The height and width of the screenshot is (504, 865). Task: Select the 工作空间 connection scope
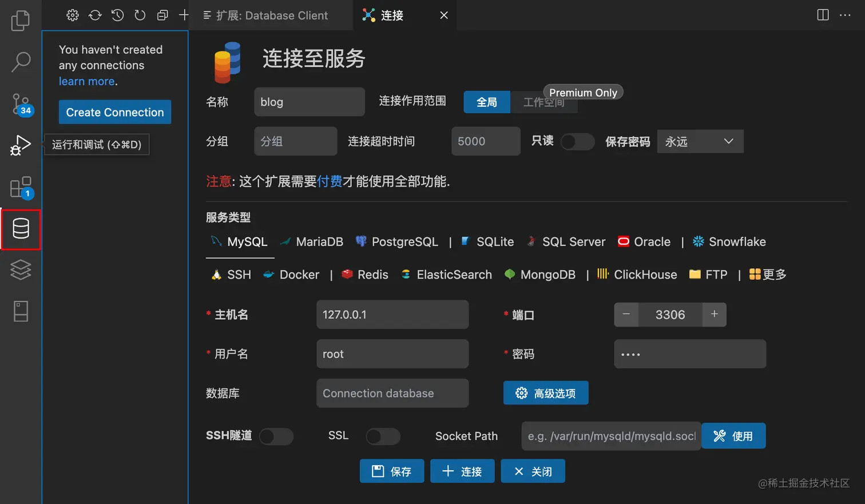[x=543, y=102]
